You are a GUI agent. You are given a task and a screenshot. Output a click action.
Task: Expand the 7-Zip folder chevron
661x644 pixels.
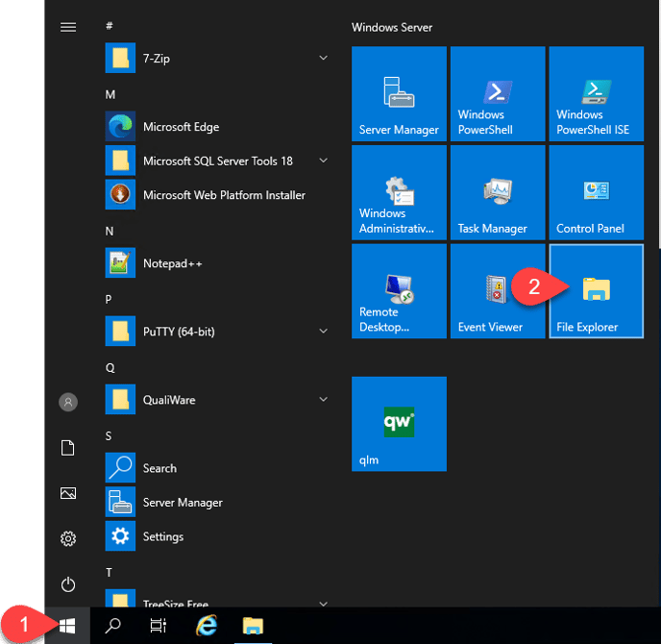coord(324,58)
